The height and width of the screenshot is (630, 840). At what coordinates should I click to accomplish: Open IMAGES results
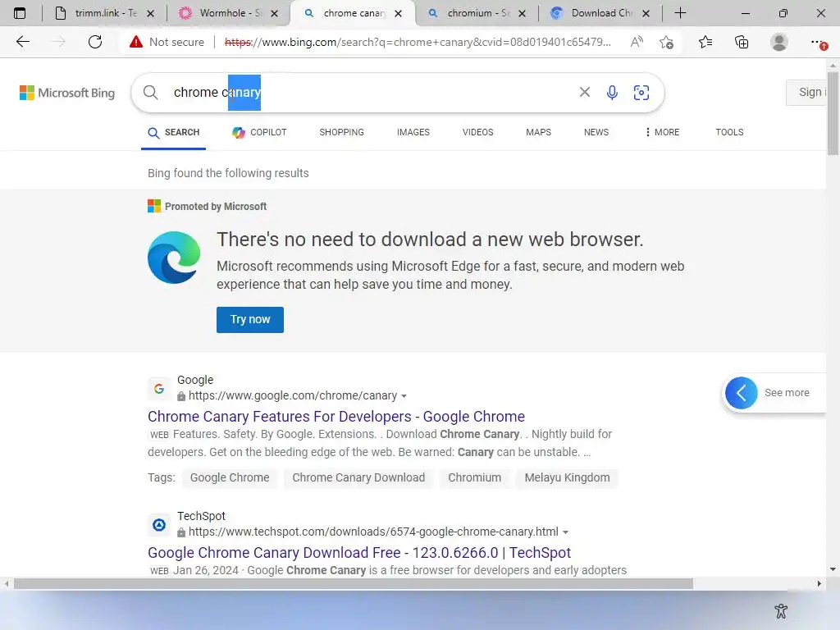point(413,132)
